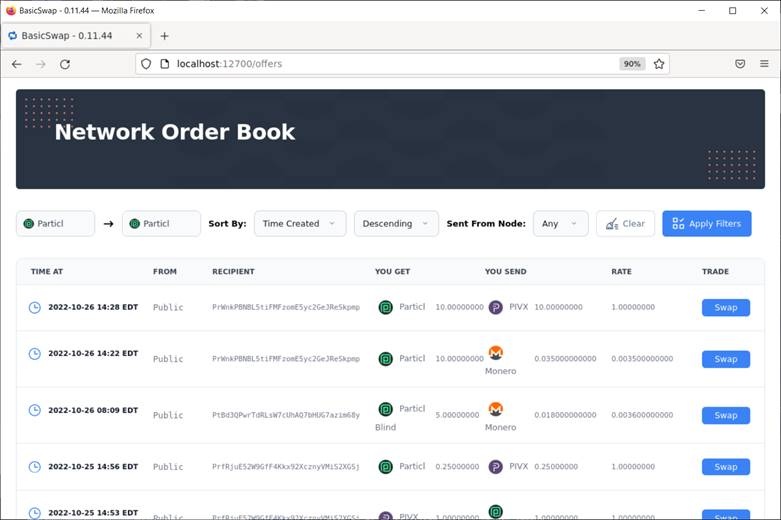Click the forward navigation arrow
The width and height of the screenshot is (781, 520).
click(41, 64)
